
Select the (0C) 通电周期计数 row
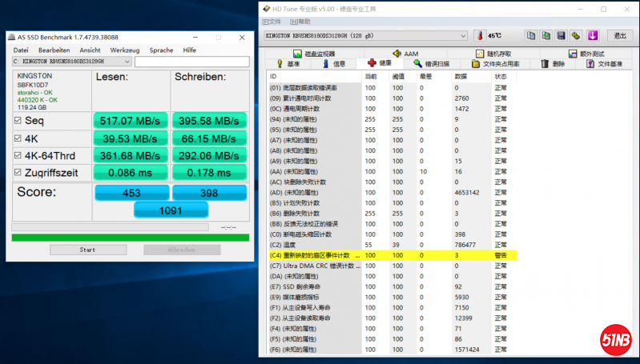392,109
